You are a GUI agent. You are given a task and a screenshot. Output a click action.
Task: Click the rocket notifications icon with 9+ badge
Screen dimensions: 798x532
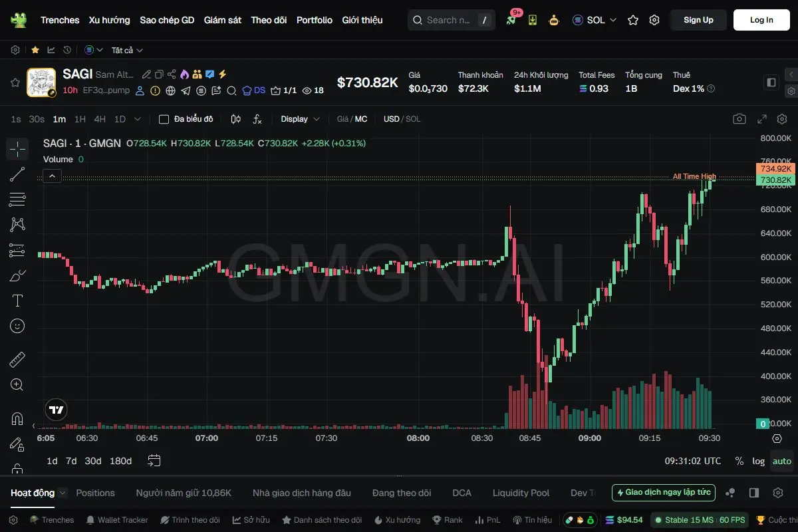click(x=511, y=20)
